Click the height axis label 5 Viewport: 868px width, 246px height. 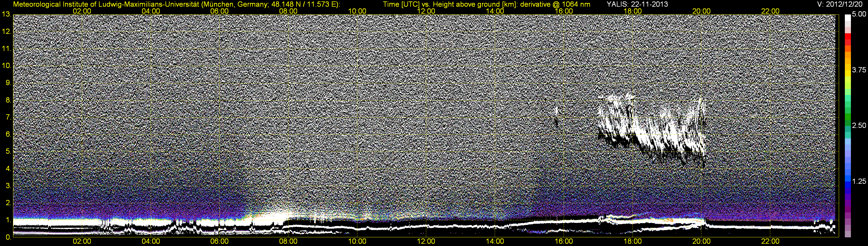[x=8, y=152]
